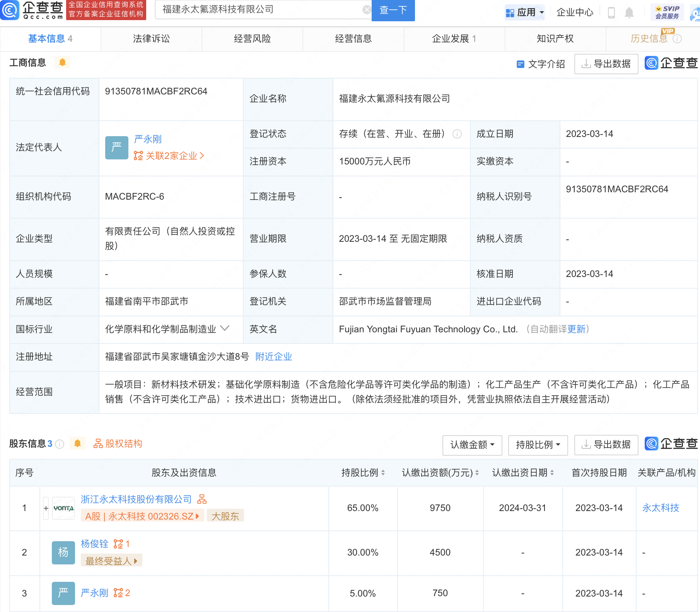Switch to 法律诉讼 tab

151,39
